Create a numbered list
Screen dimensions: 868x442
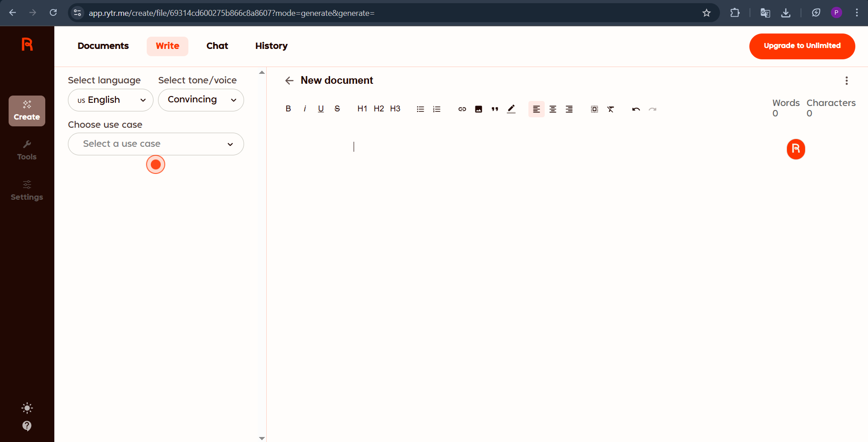click(x=436, y=109)
